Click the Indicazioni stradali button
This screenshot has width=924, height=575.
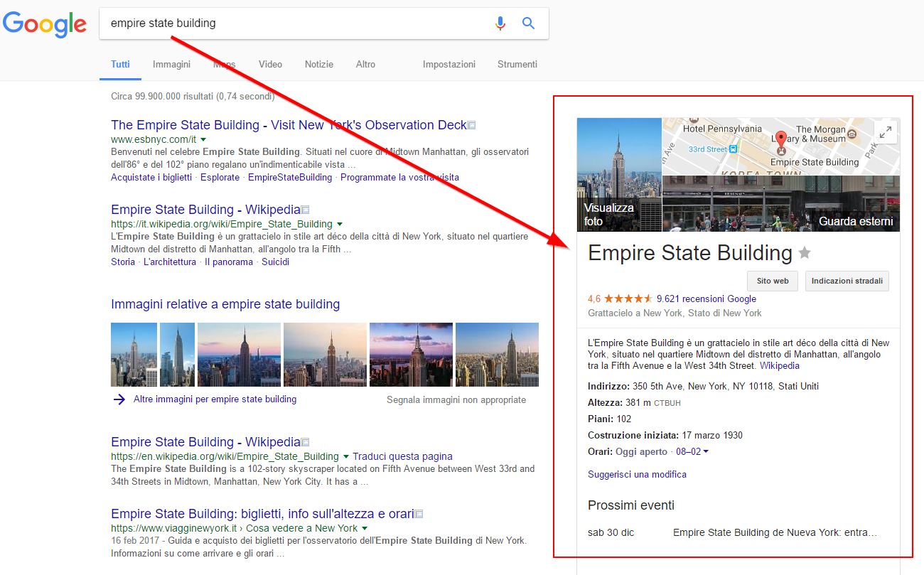coord(847,281)
